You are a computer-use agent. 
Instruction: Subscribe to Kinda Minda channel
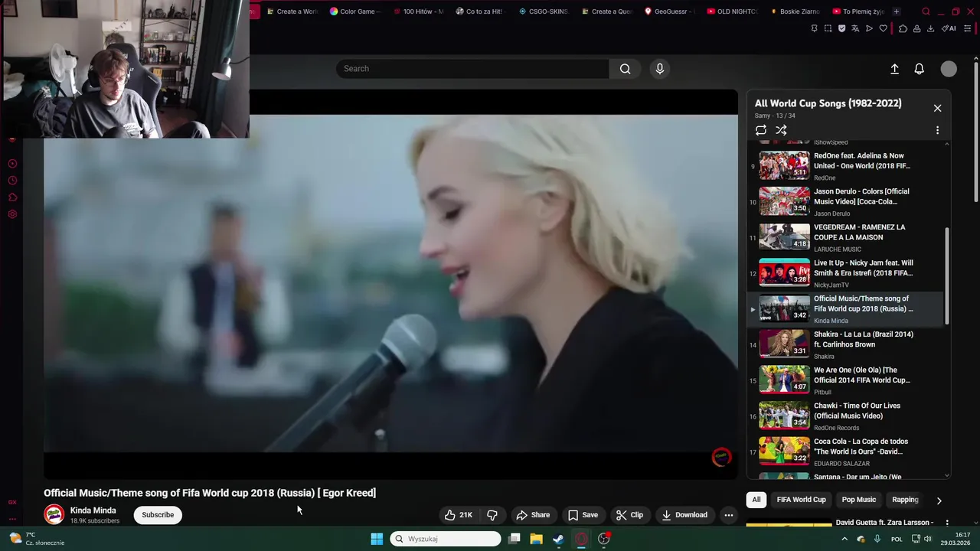point(158,515)
